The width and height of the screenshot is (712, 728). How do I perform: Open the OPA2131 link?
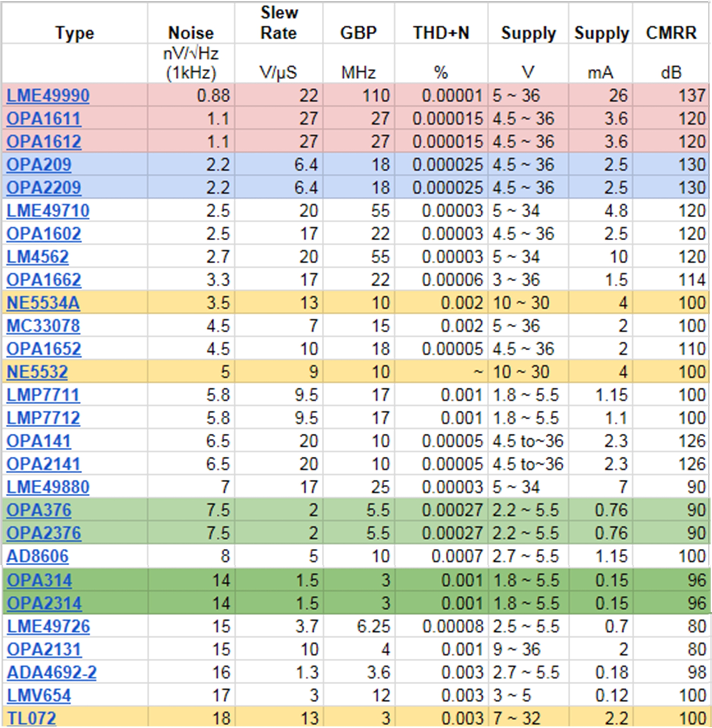pos(44,650)
